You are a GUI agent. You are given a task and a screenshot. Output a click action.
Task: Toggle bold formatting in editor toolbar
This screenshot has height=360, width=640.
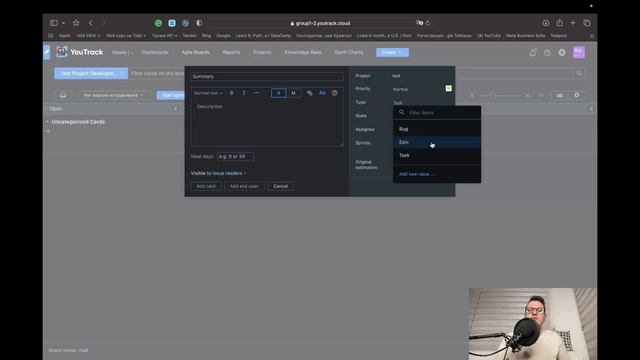coord(231,93)
